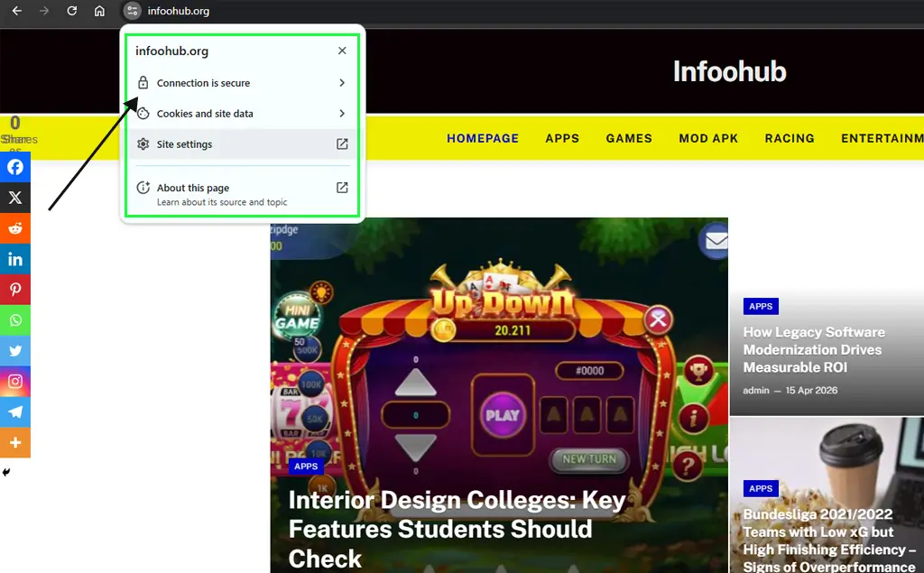
Task: Share page on X social icon
Action: (15, 198)
